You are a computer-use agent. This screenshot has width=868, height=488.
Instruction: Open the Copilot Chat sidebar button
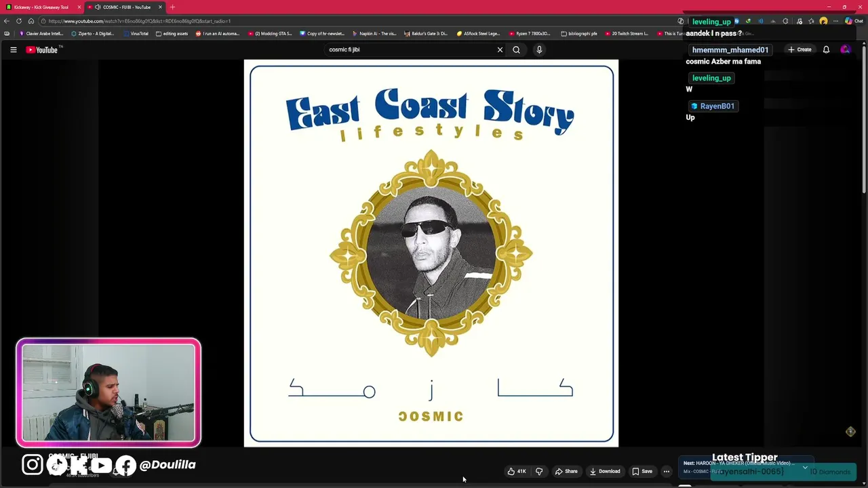click(853, 21)
